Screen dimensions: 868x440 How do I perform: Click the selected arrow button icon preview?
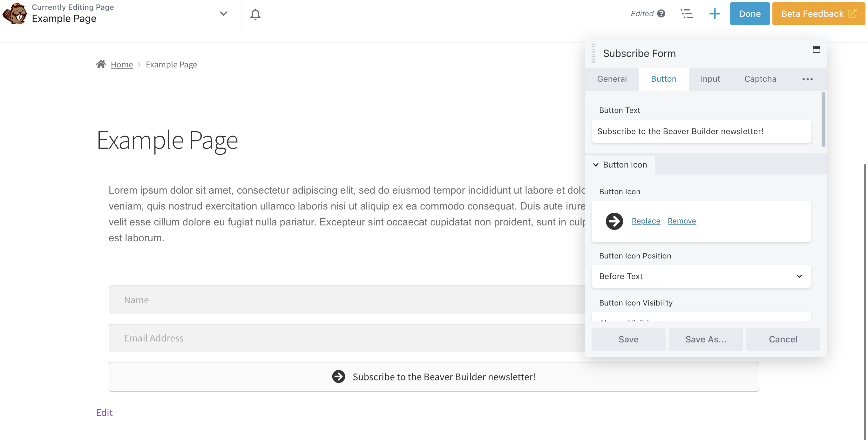pos(614,221)
